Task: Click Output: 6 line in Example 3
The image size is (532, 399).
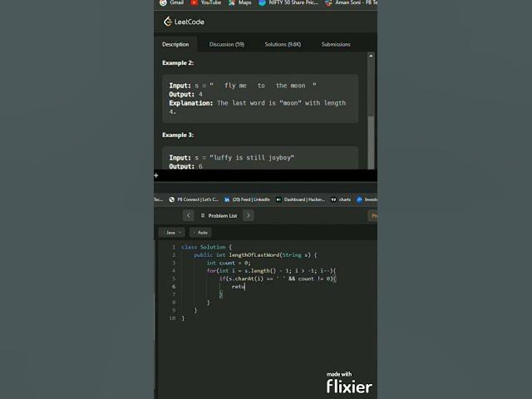Action: [185, 166]
